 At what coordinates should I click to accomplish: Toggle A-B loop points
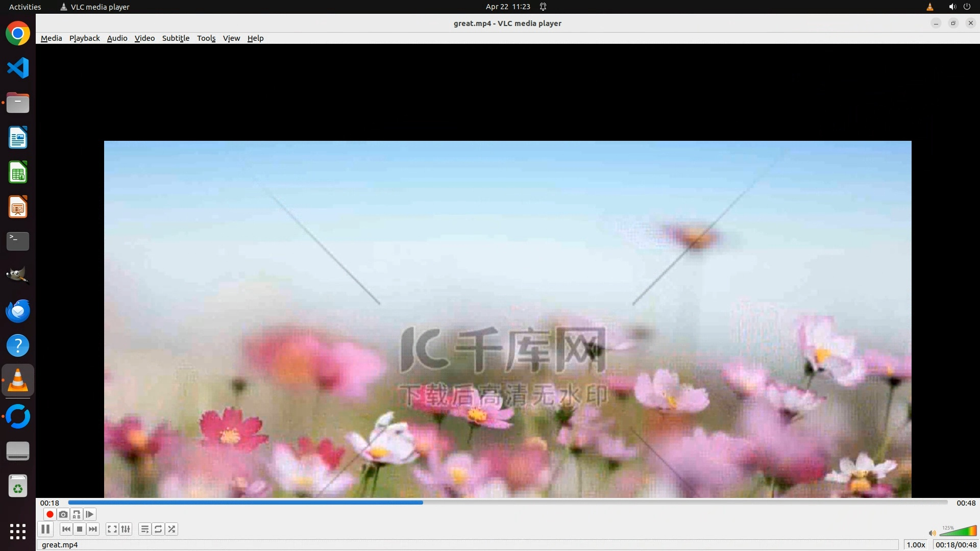77,514
